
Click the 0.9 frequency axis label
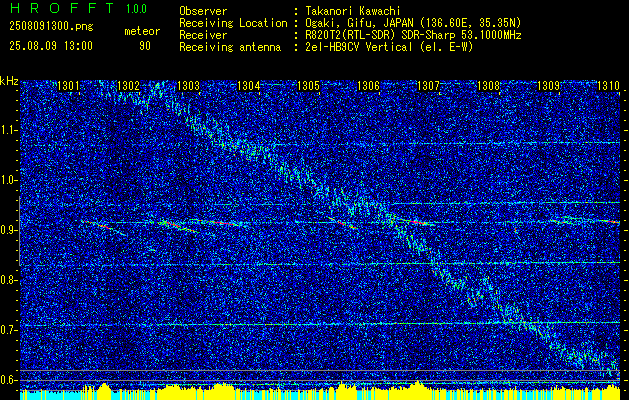[x=9, y=230]
